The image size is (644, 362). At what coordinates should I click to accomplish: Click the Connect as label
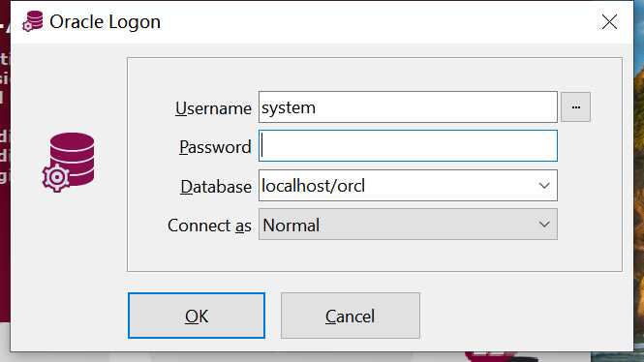coord(209,226)
